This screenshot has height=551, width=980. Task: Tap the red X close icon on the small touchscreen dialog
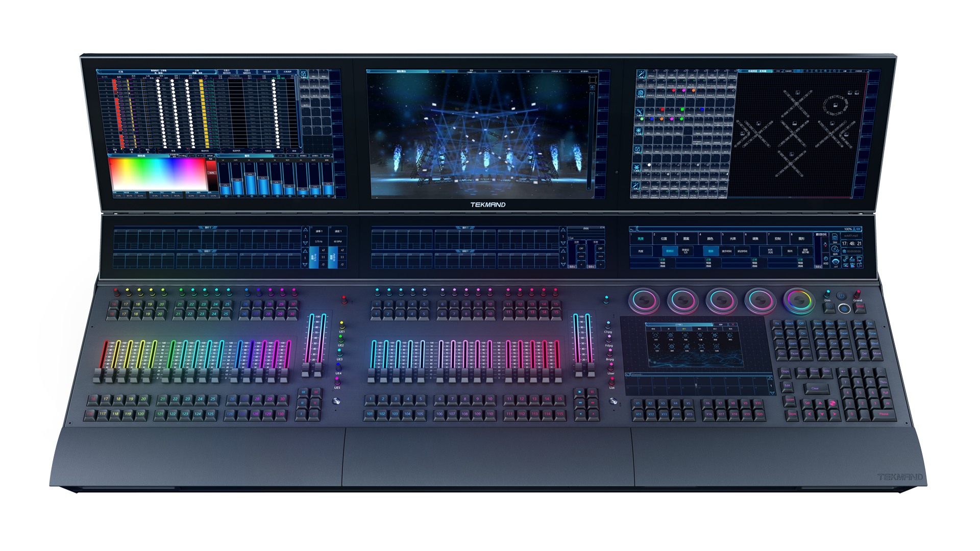(733, 324)
